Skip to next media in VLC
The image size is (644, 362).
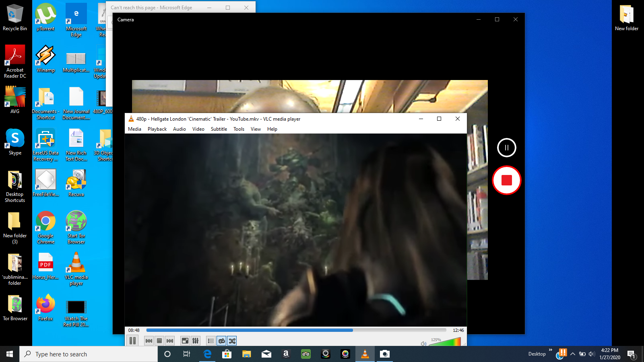coord(170,341)
